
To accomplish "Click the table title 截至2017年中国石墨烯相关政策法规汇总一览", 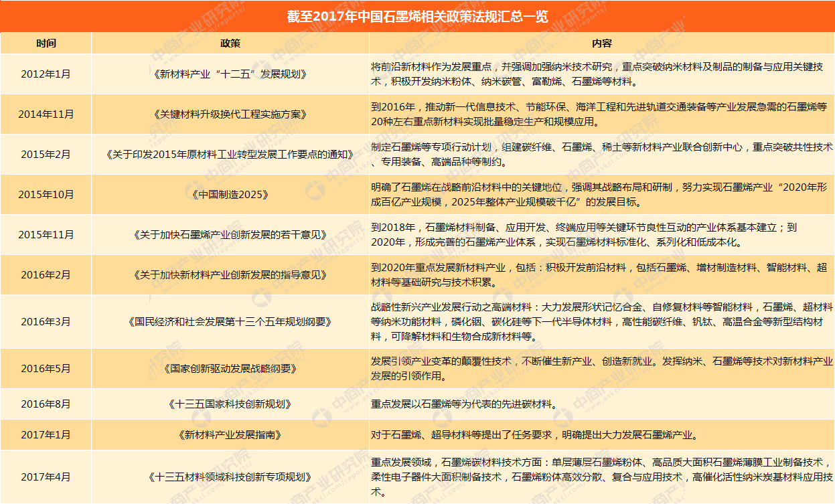I will click(417, 16).
